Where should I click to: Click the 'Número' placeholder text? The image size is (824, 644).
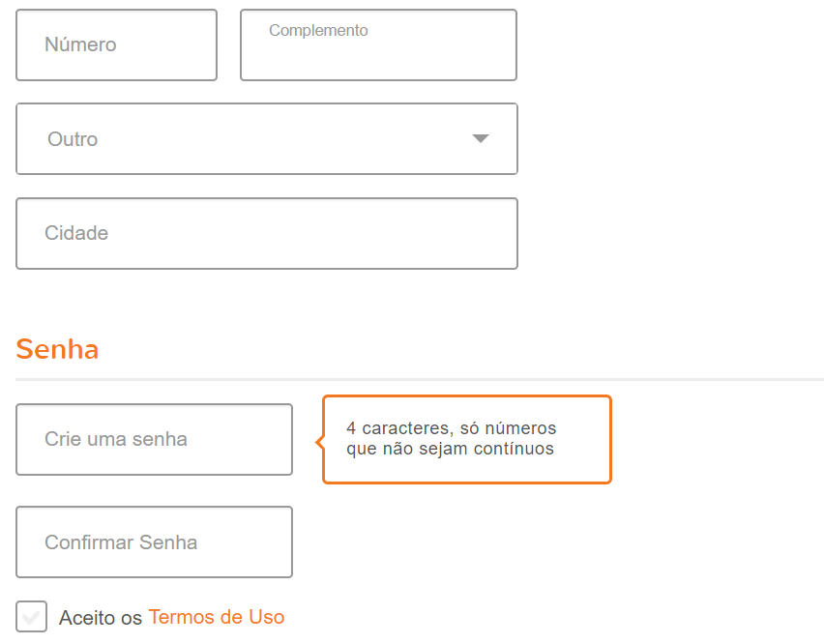point(80,45)
